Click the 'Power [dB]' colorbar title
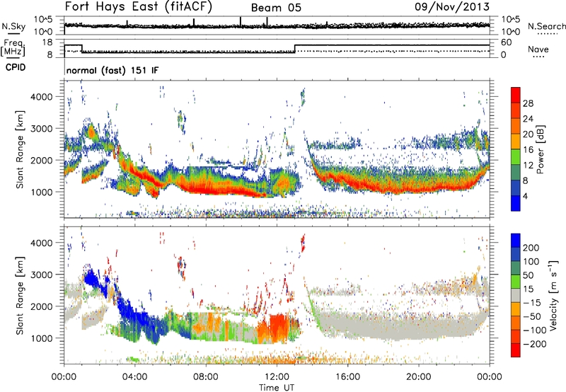The image size is (566, 392). point(540,149)
